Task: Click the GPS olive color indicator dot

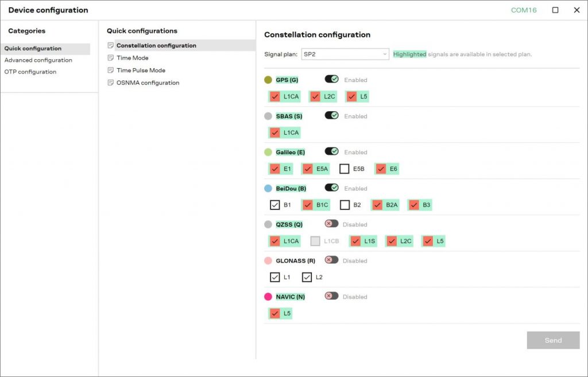Action: pos(268,80)
